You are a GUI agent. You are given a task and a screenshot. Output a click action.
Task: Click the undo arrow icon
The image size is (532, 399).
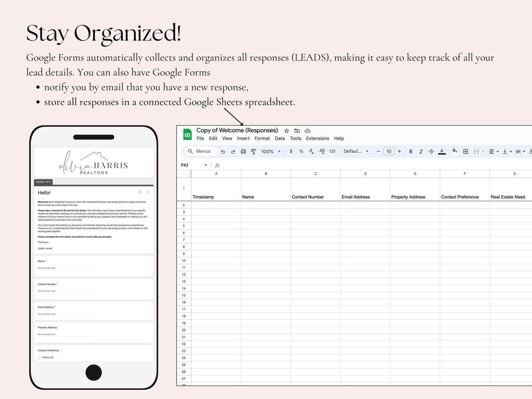click(x=223, y=151)
